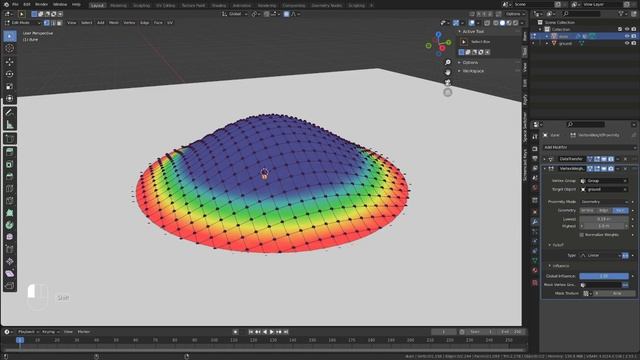This screenshot has height=360, width=640.
Task: Toggle Normalize Weights checkbox
Action: pos(582,235)
